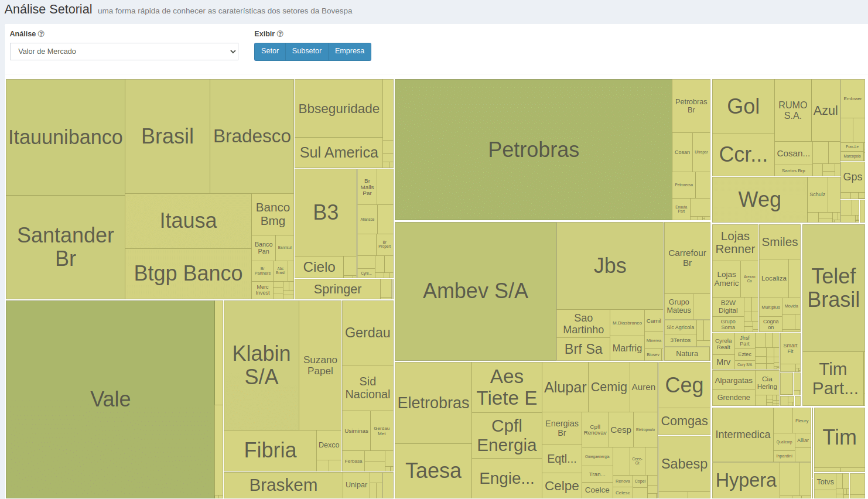
Task: Select the Banco Pan tile
Action: (x=264, y=248)
